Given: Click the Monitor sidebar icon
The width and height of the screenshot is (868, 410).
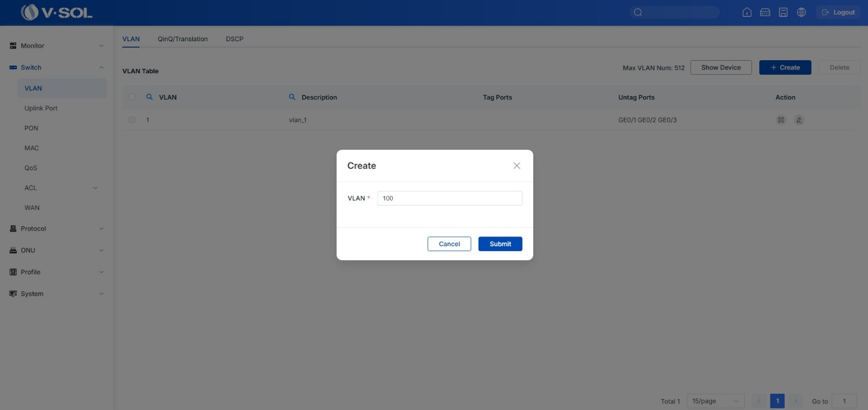Looking at the screenshot, I should tap(13, 46).
